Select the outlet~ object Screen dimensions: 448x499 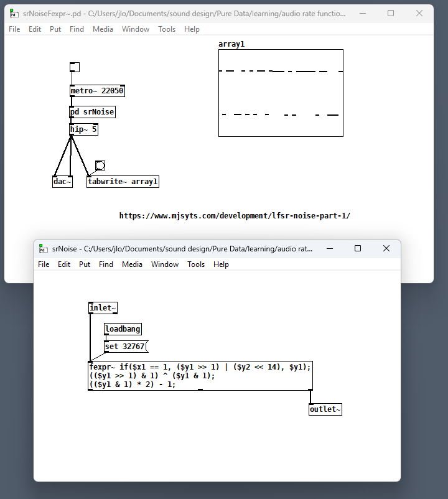coord(325,409)
